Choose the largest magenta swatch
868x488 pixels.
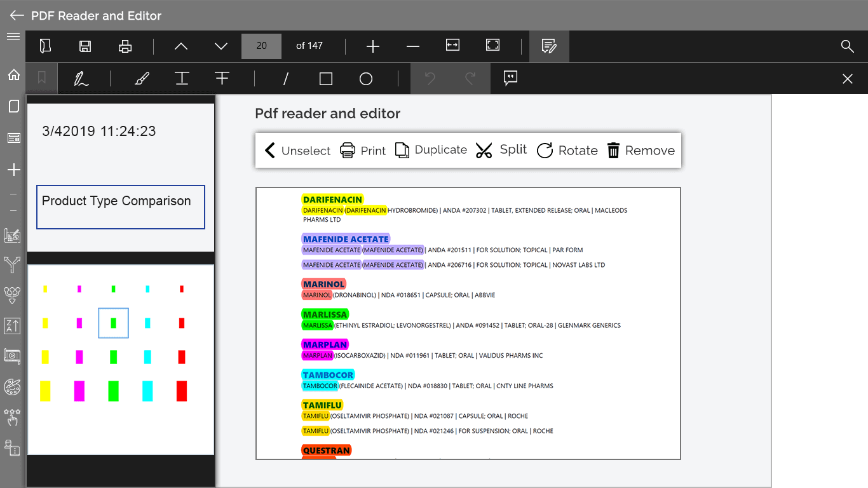tap(79, 391)
